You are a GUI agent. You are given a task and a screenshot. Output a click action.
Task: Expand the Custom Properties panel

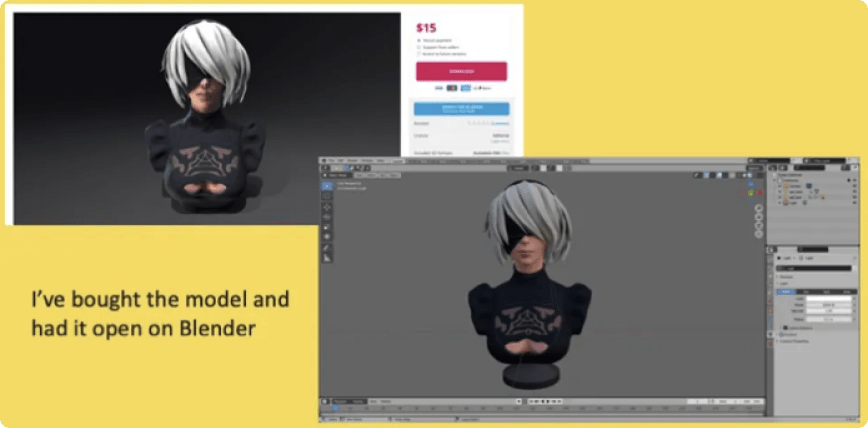[778, 341]
